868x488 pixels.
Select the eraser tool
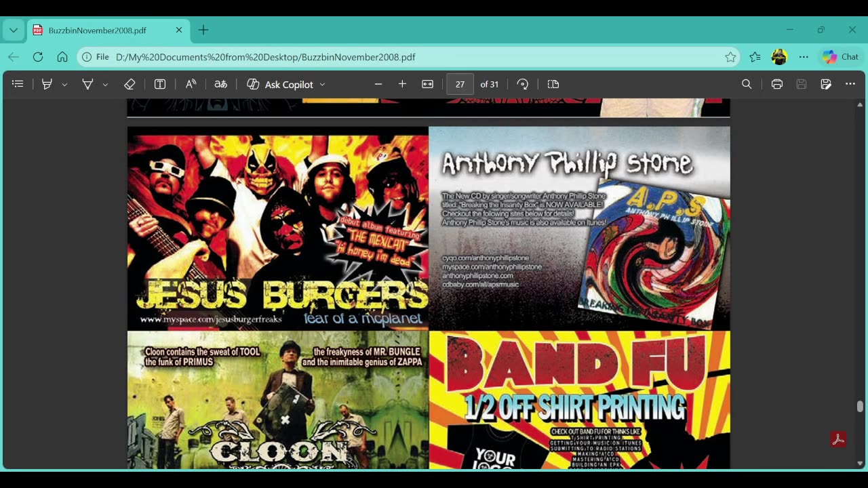click(x=130, y=84)
